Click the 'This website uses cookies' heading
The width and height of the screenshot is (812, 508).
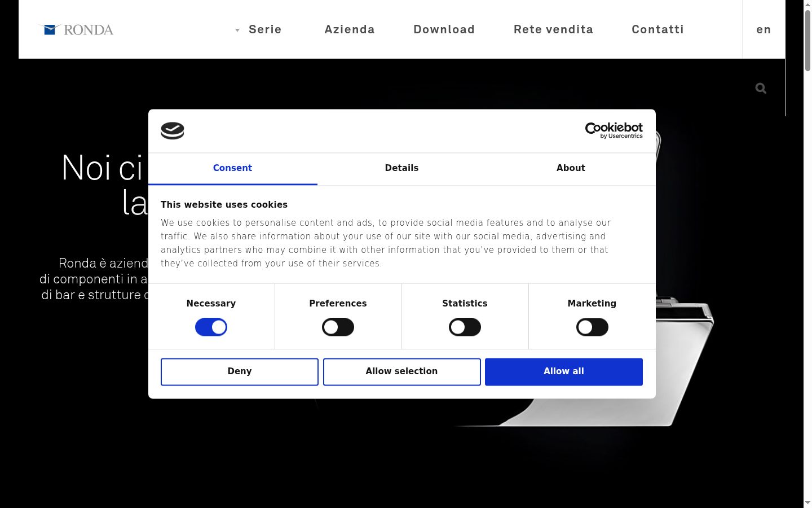pyautogui.click(x=224, y=205)
